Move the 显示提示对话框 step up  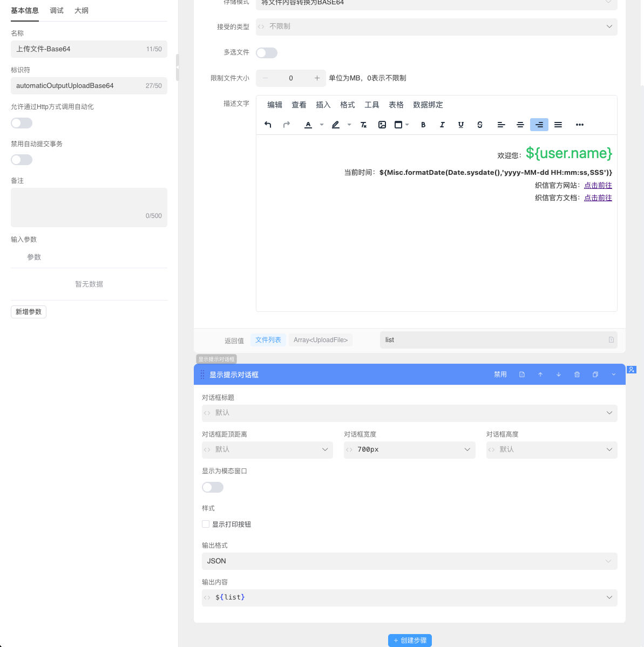coord(540,374)
